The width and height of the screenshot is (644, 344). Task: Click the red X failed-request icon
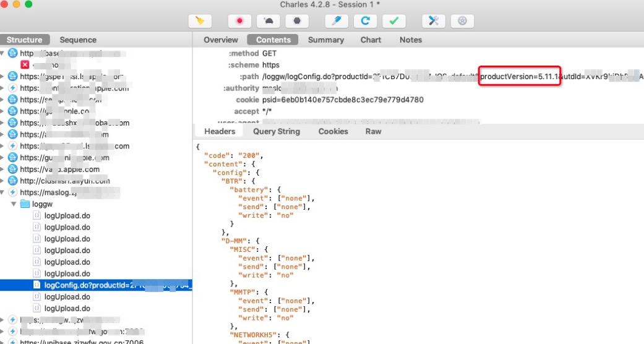tap(25, 65)
